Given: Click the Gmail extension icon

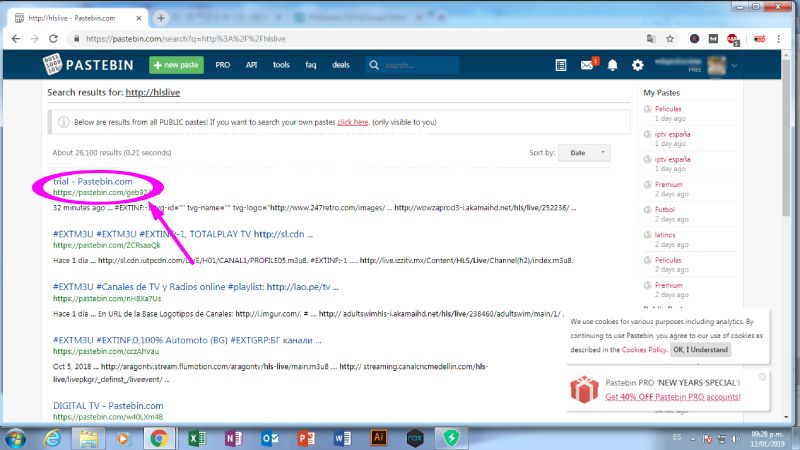Looking at the screenshot, I should click(713, 39).
